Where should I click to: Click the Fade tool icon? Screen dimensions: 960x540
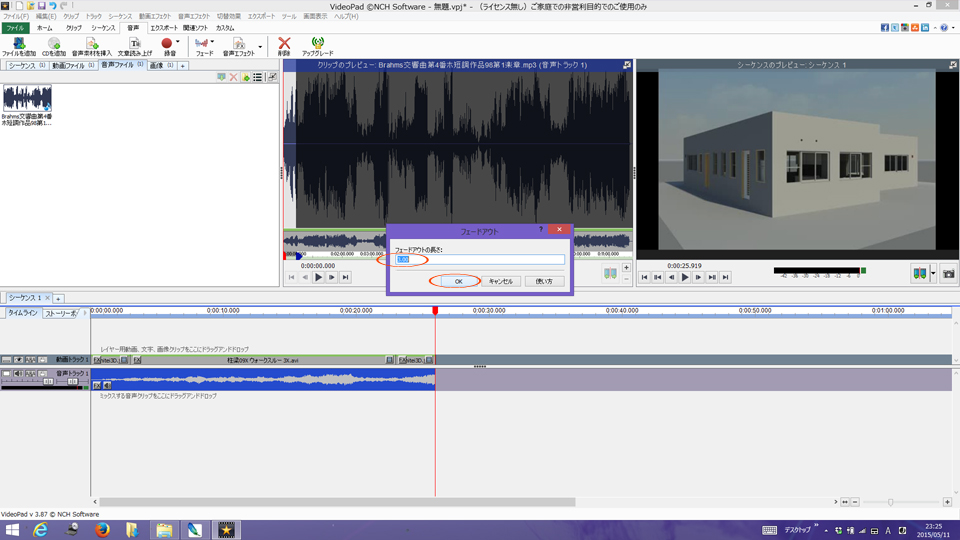click(x=201, y=43)
